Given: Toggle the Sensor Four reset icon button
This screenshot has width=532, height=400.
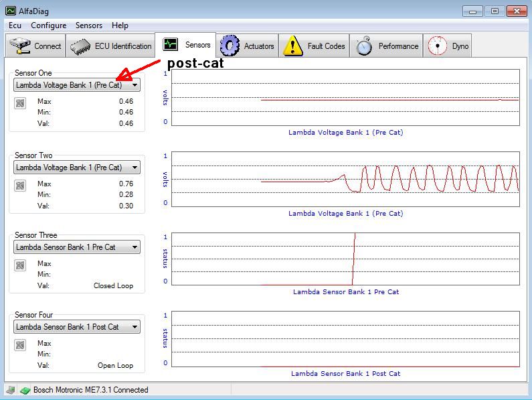Looking at the screenshot, I should pyautogui.click(x=21, y=345).
